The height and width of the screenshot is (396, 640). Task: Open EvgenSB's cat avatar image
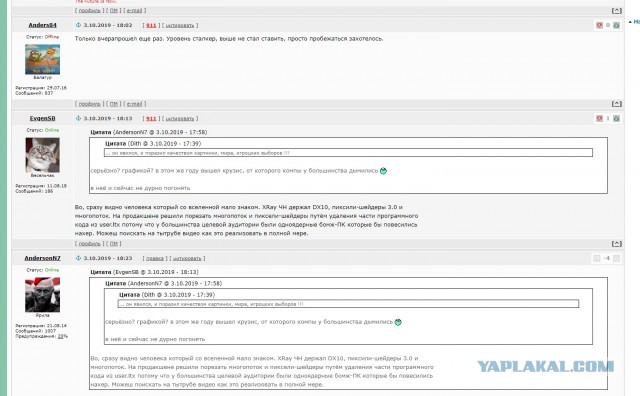point(42,155)
